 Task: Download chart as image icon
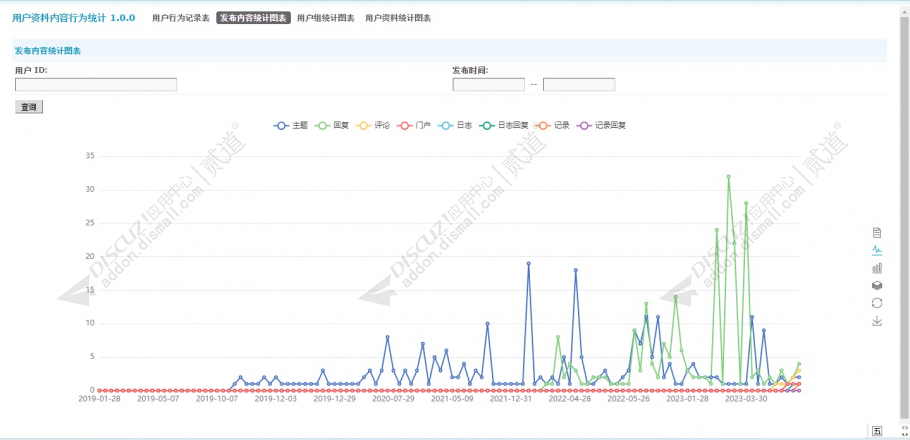tap(877, 320)
